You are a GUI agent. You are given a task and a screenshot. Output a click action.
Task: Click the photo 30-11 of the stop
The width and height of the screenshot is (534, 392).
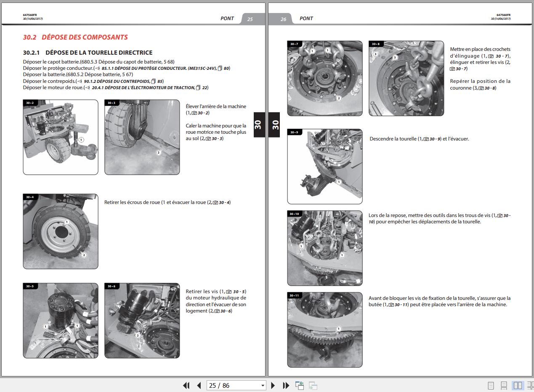click(x=325, y=330)
